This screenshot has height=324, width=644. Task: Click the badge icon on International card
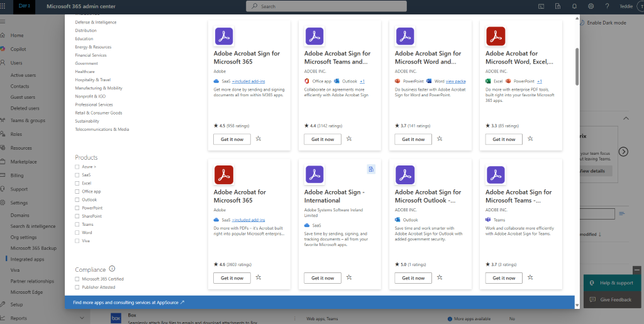point(371,169)
